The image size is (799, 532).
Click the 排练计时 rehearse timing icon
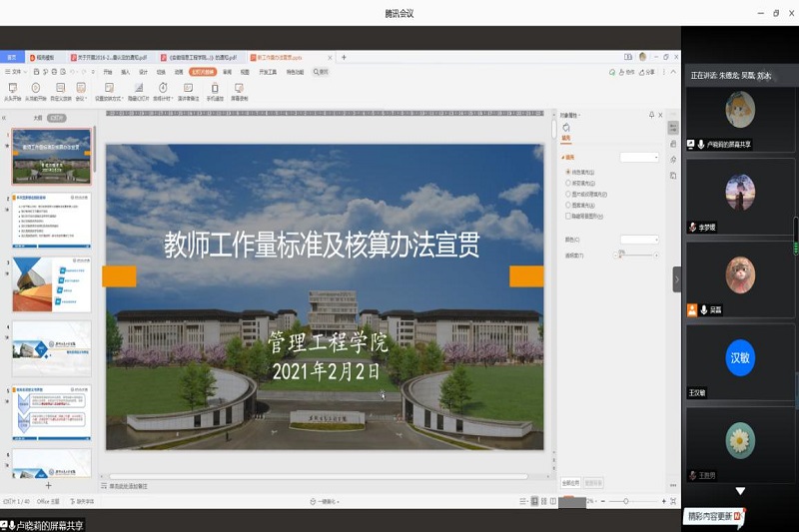162,89
